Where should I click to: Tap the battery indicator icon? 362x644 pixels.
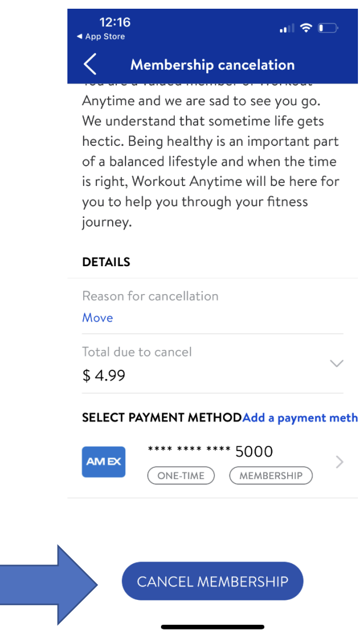pyautogui.click(x=328, y=28)
